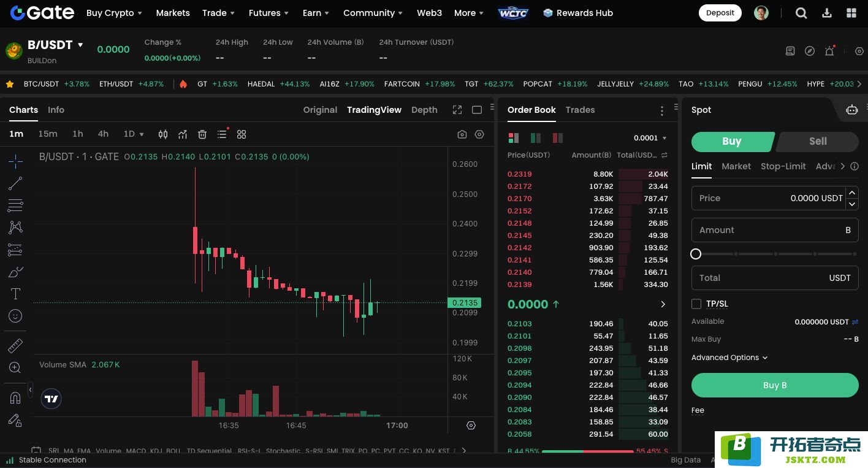Open the Buy Crypto dropdown menu
Screen dimensions: 868x468
114,13
